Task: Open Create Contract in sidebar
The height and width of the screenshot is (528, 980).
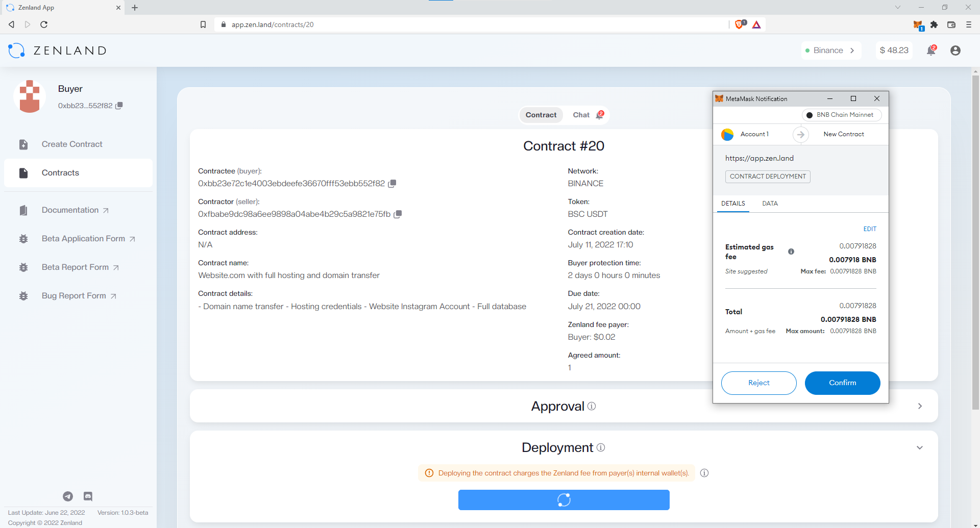Action: [78, 144]
